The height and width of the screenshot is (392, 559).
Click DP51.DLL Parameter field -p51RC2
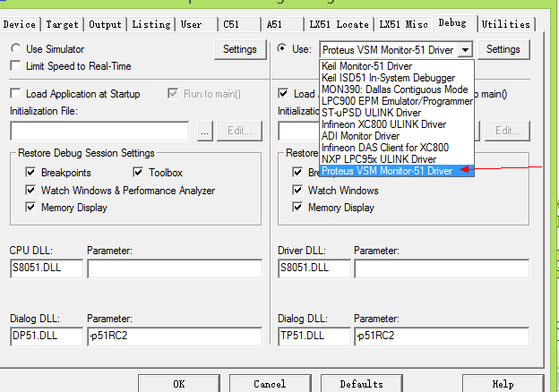(175, 337)
